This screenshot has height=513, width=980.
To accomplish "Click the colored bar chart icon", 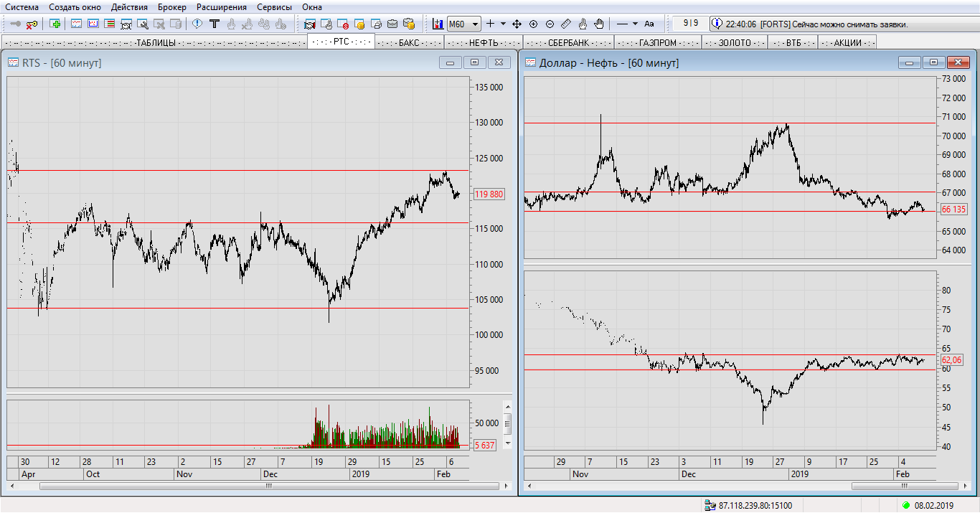I will click(438, 24).
